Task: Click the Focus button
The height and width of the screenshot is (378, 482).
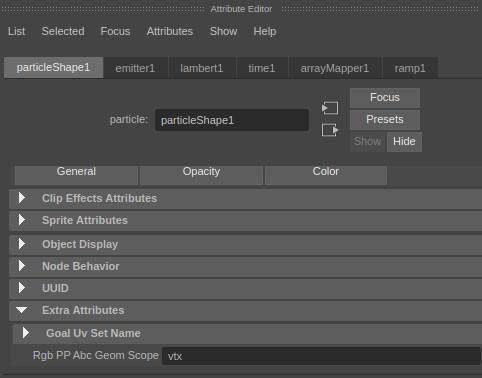Action: (x=385, y=98)
